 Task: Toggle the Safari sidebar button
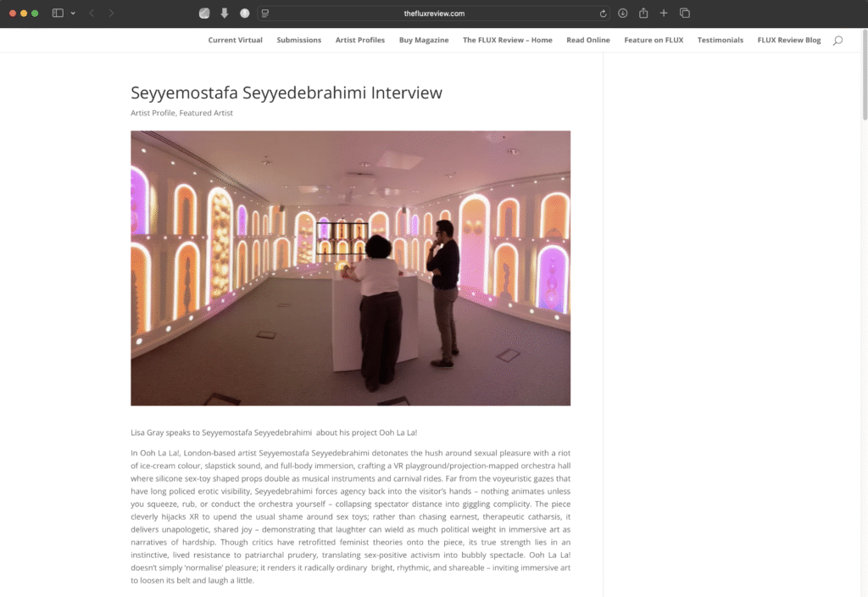pos(58,14)
